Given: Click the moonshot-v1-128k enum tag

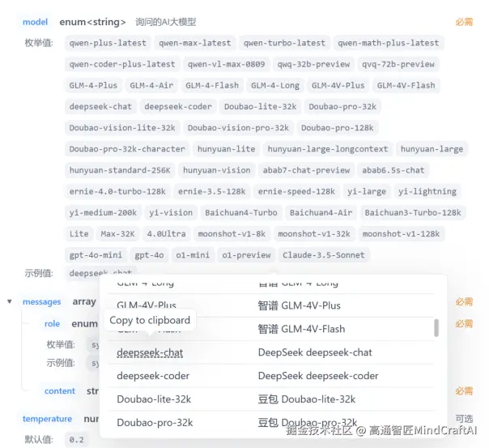Looking at the screenshot, I should coord(401,233).
